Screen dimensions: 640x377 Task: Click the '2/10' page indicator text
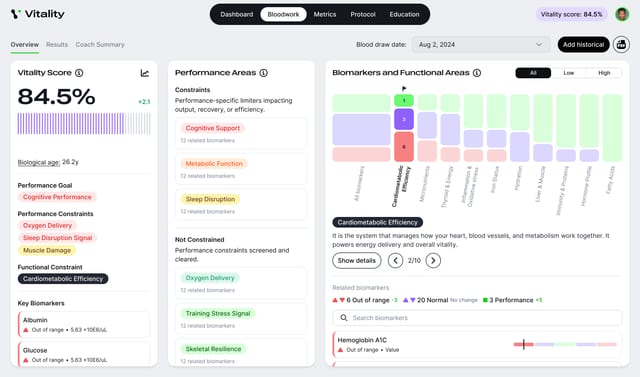tap(414, 260)
